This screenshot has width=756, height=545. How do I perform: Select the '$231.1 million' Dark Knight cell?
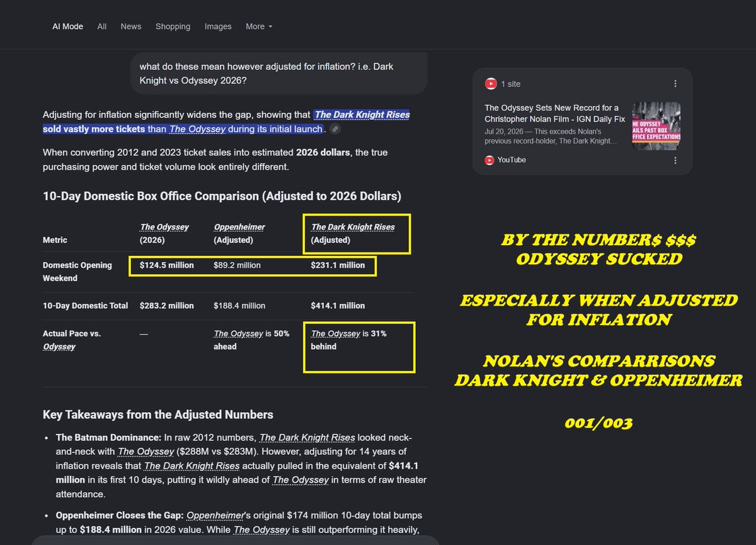click(x=338, y=265)
